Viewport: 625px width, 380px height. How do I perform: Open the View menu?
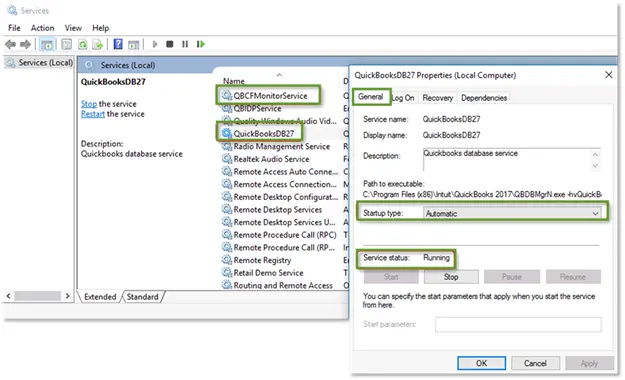73,28
